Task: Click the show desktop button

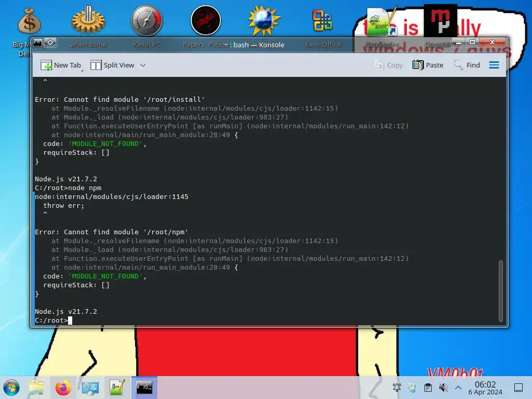Action: point(518,387)
